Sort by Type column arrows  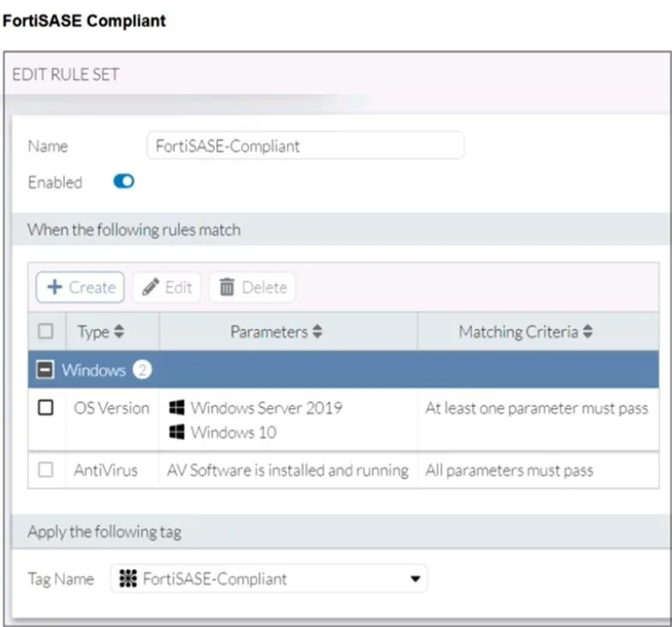tap(120, 331)
